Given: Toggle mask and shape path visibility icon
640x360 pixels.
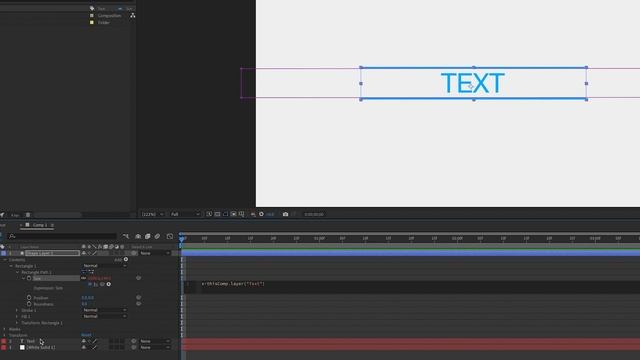Looking at the screenshot, I should pyautogui.click(x=225, y=214).
